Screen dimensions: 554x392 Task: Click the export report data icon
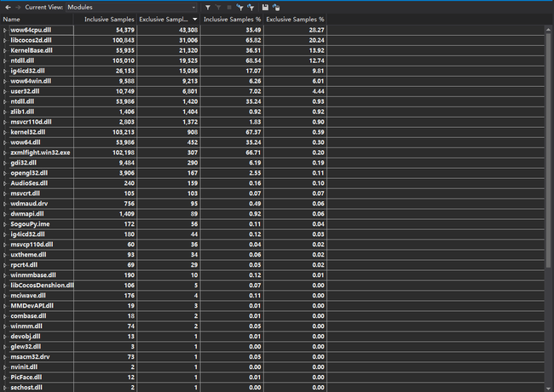pyautogui.click(x=276, y=7)
